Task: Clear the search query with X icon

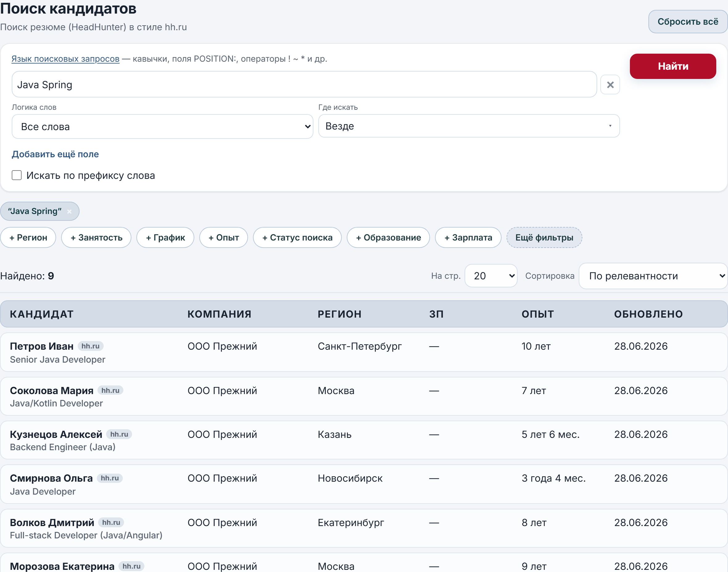Action: coord(610,85)
